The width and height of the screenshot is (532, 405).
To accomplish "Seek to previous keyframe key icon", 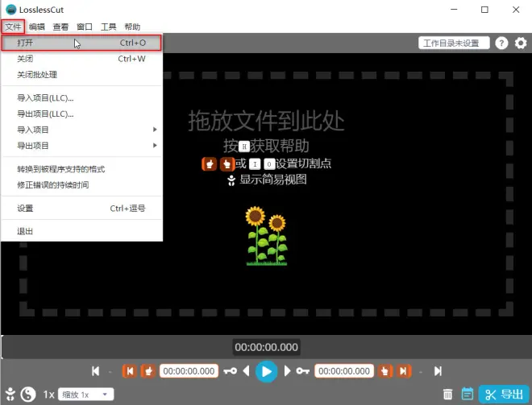I will [x=230, y=371].
